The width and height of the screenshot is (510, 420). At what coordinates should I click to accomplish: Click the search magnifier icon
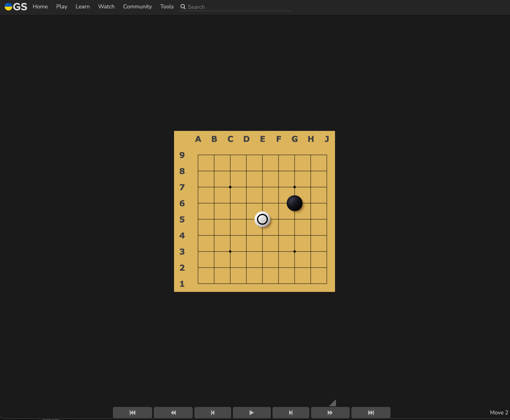pyautogui.click(x=183, y=7)
